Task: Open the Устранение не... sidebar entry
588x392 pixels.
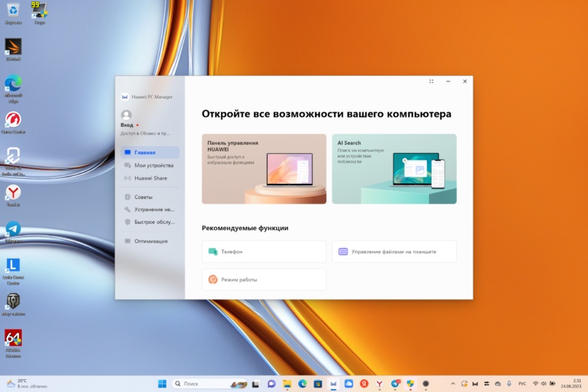Action: pos(150,210)
